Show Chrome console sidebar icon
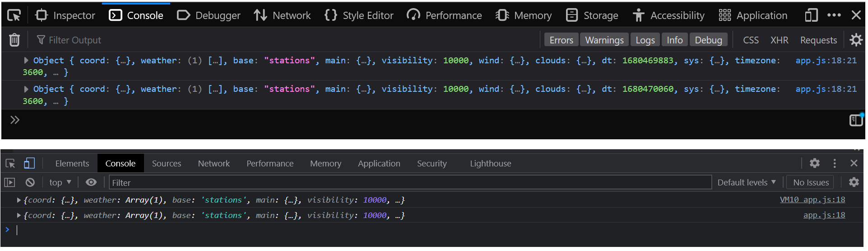 point(9,182)
